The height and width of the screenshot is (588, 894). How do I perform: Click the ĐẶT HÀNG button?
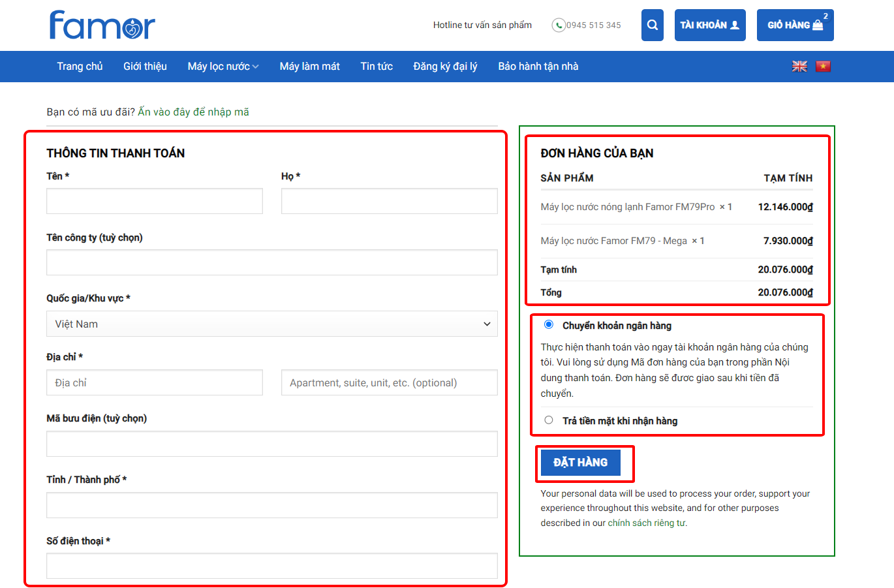(x=581, y=463)
